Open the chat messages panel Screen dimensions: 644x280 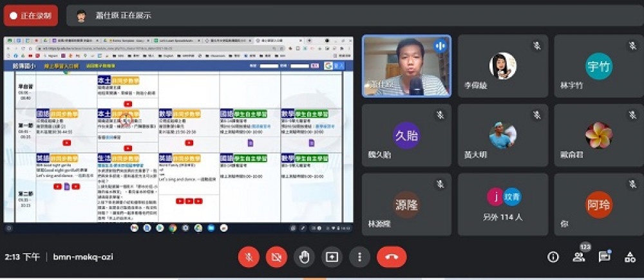(x=604, y=257)
